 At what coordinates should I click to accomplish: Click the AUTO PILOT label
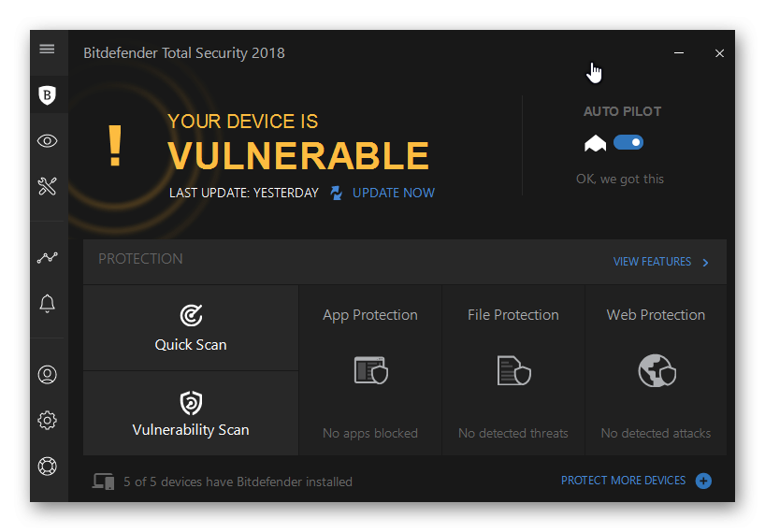coord(622,111)
